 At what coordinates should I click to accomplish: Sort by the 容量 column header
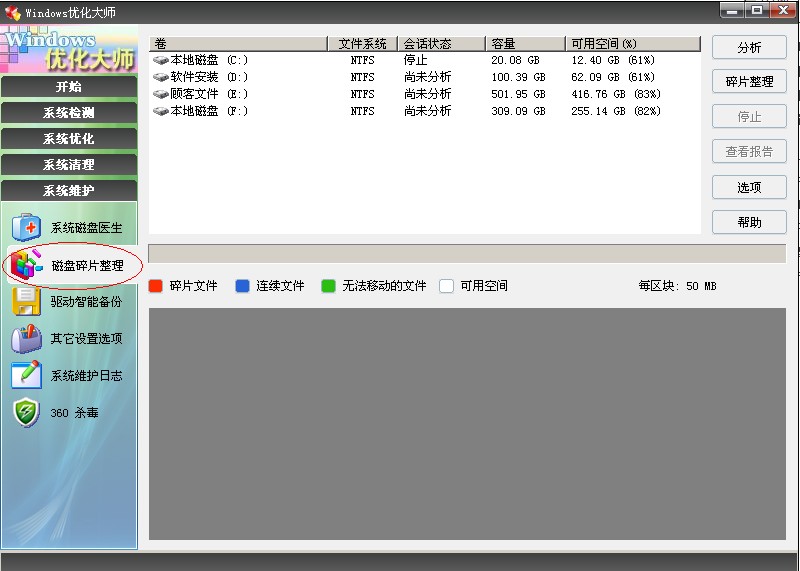(x=526, y=44)
